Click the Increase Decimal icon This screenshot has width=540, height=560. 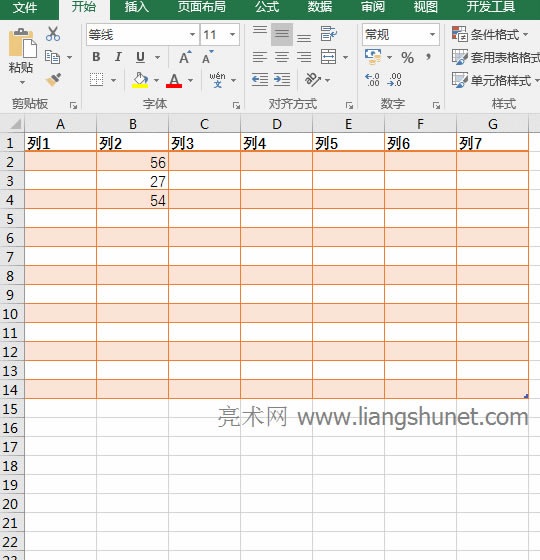(x=372, y=80)
